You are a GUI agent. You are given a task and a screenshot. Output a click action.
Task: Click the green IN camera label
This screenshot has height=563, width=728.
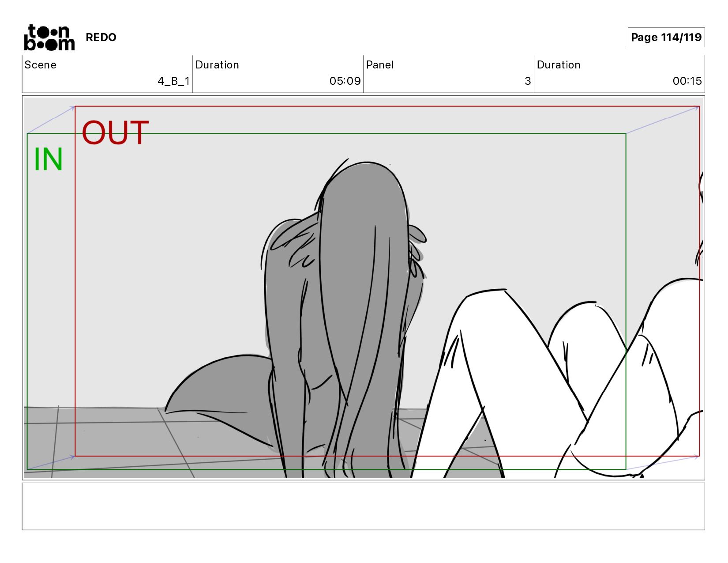click(x=49, y=159)
